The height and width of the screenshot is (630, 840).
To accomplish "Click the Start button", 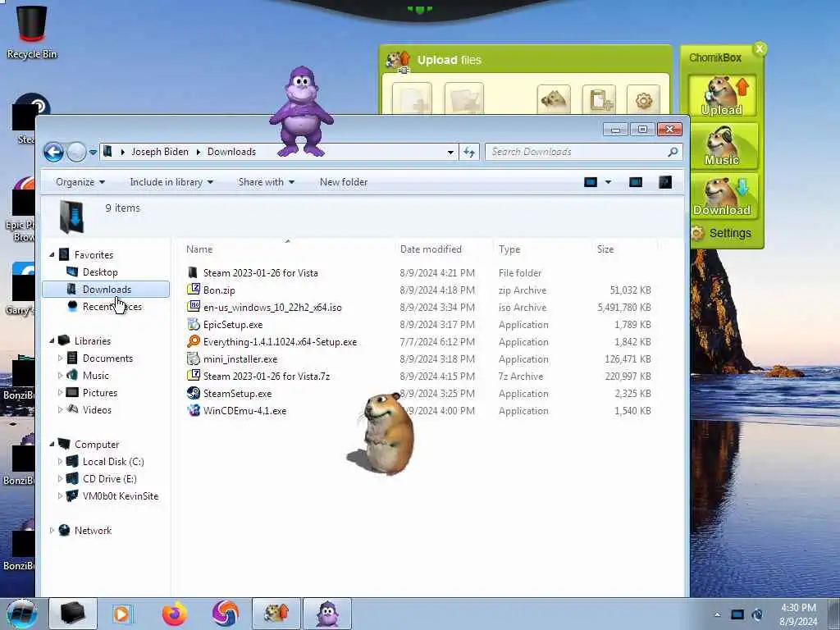I will 21,614.
